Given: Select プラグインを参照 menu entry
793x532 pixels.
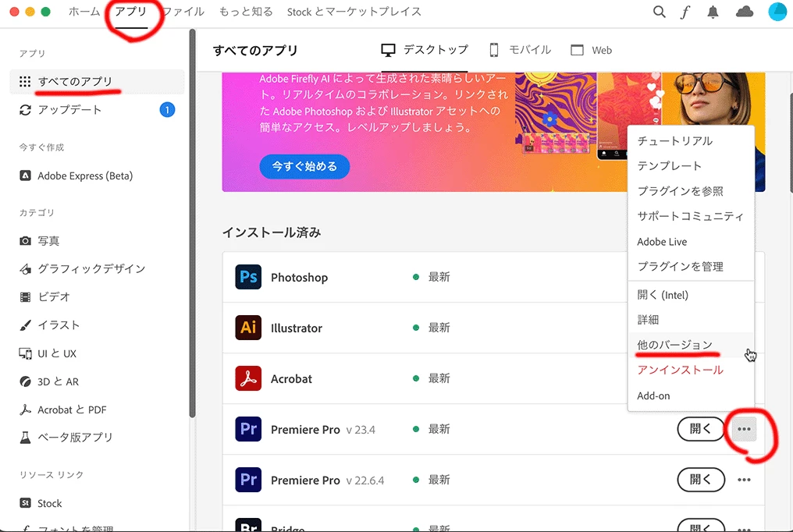Looking at the screenshot, I should click(x=691, y=191).
